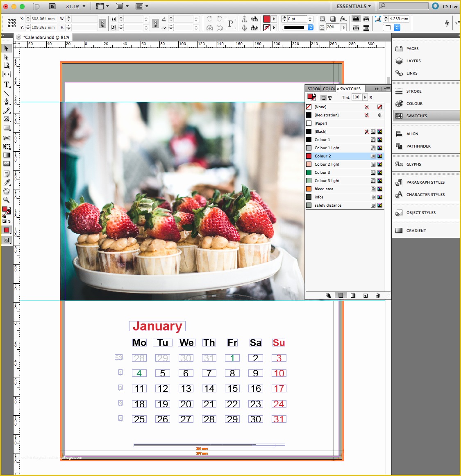Select the Type tool
Viewport: 461px width, 476px height.
tap(7, 84)
